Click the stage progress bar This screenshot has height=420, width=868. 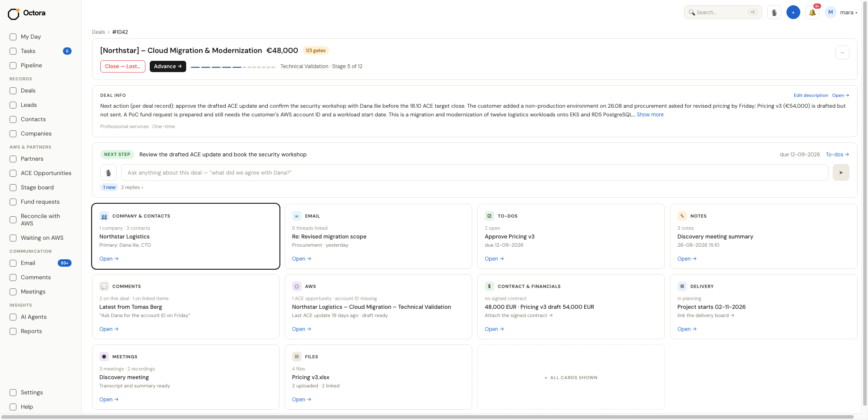[233, 67]
